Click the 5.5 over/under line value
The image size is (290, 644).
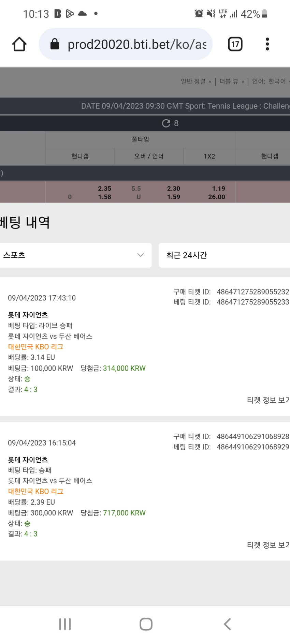pos(136,189)
